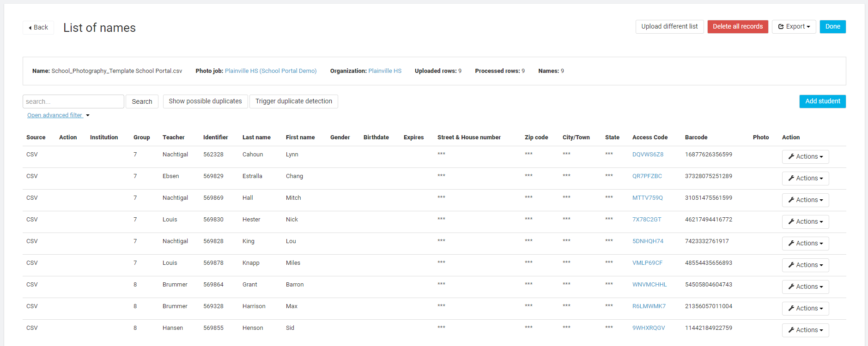Open Actions dropdown for Cahoun Lynn
The width and height of the screenshot is (868, 346).
click(805, 157)
